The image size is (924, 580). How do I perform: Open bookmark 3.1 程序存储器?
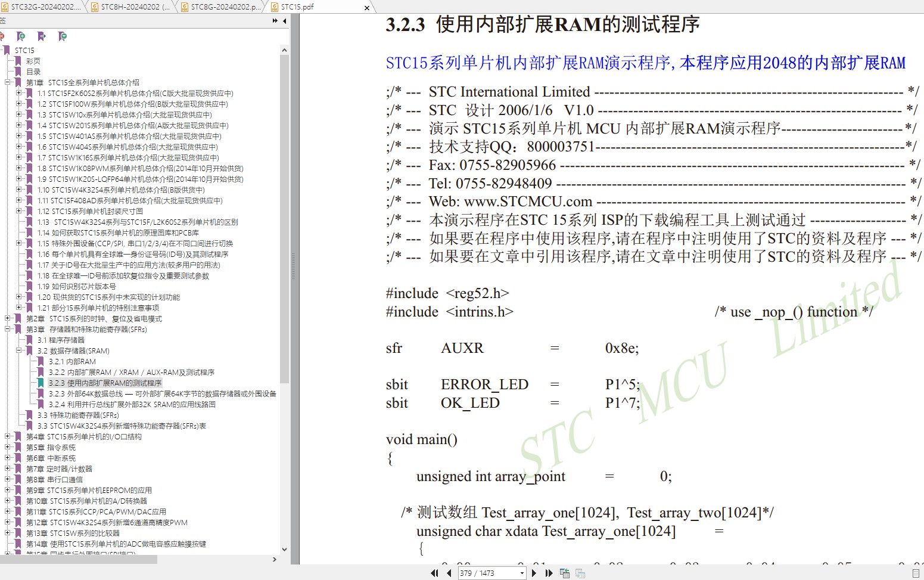point(61,340)
